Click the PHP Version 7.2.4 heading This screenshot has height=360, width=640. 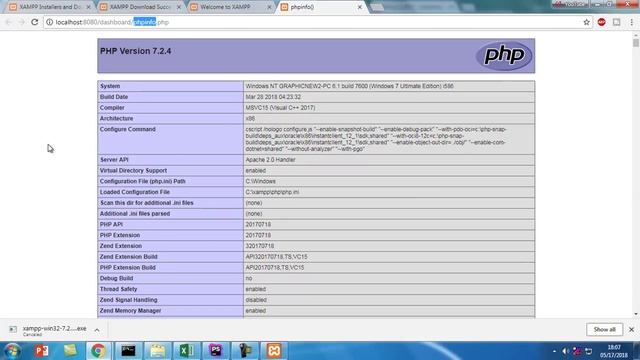click(x=136, y=51)
